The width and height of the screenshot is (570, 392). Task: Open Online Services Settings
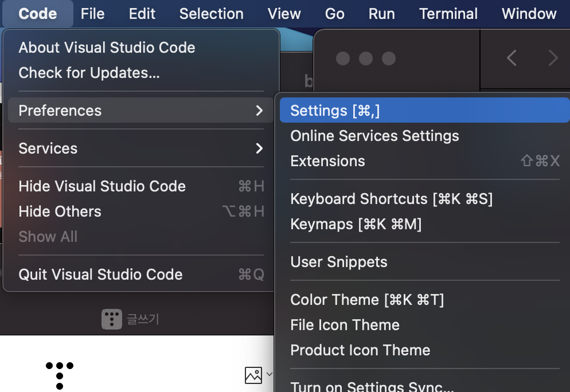tap(424, 135)
